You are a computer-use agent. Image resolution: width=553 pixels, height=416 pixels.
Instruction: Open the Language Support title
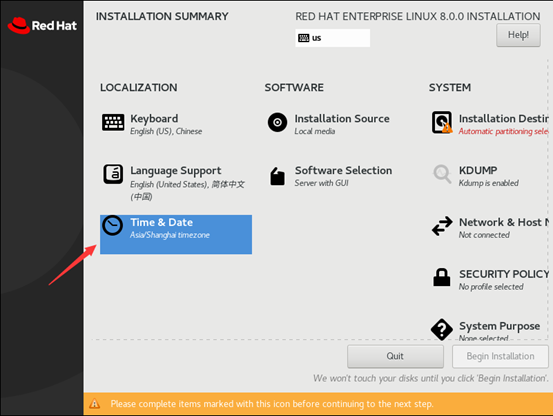pyautogui.click(x=176, y=171)
